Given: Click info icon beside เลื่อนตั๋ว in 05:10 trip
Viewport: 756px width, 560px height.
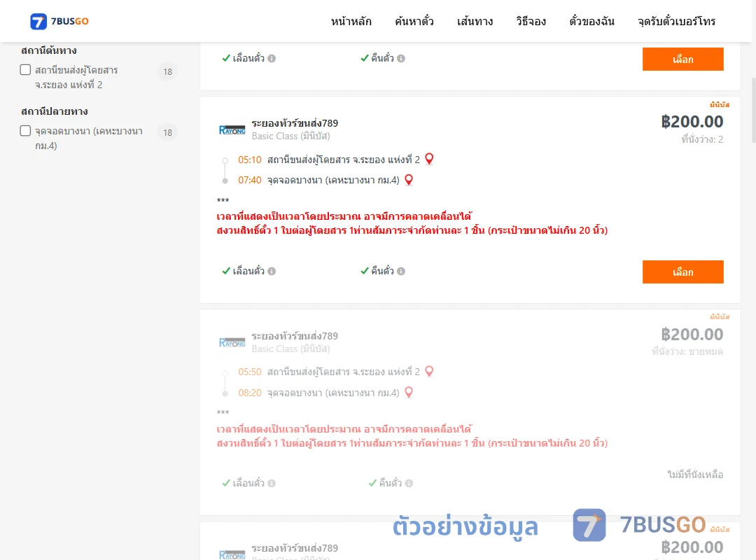Looking at the screenshot, I should tap(272, 271).
